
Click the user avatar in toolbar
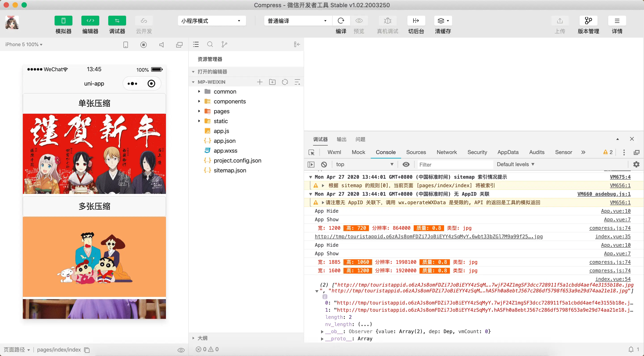12,23
